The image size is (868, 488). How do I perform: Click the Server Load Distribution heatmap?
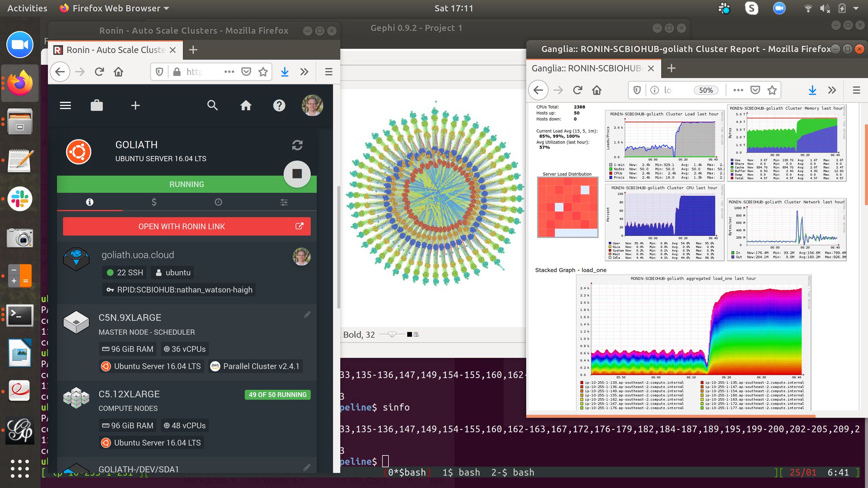coord(568,207)
